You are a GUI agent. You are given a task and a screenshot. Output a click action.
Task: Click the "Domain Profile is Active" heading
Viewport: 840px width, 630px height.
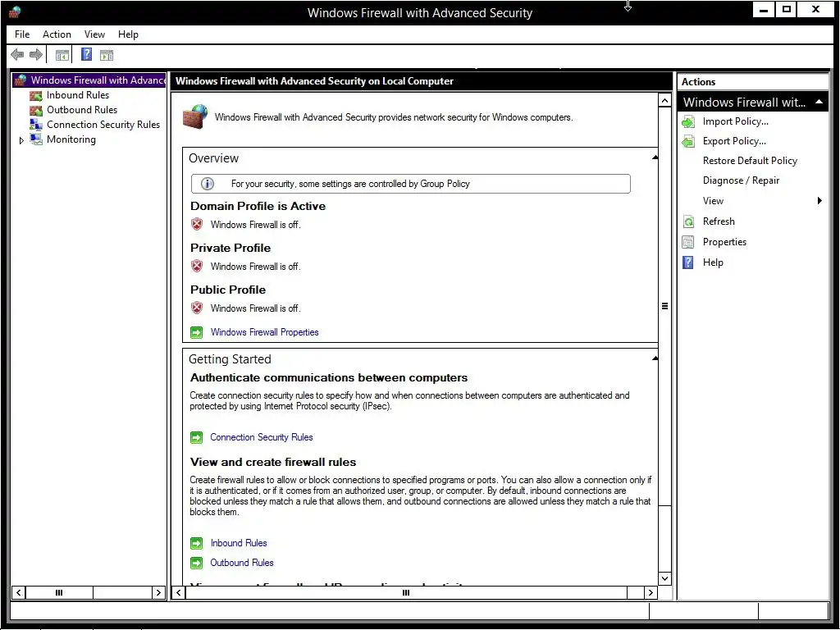pyautogui.click(x=258, y=206)
